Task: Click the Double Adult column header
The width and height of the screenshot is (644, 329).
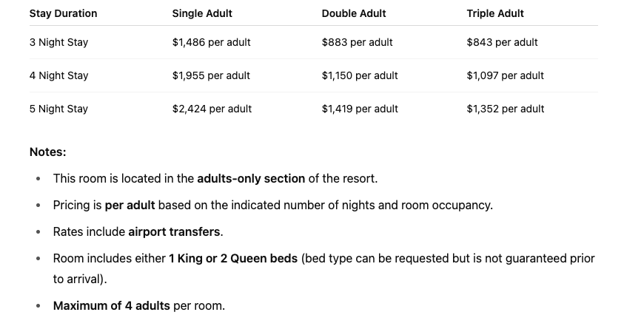Action: (353, 13)
